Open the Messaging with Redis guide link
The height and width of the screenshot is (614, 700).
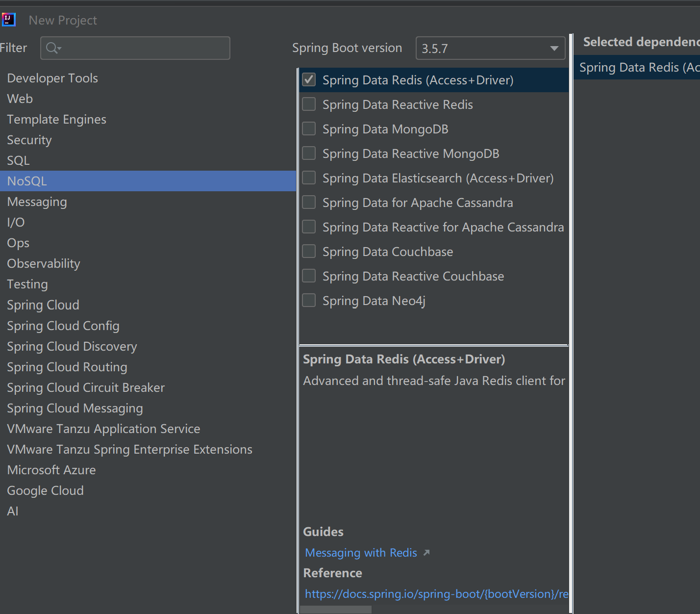click(x=361, y=553)
